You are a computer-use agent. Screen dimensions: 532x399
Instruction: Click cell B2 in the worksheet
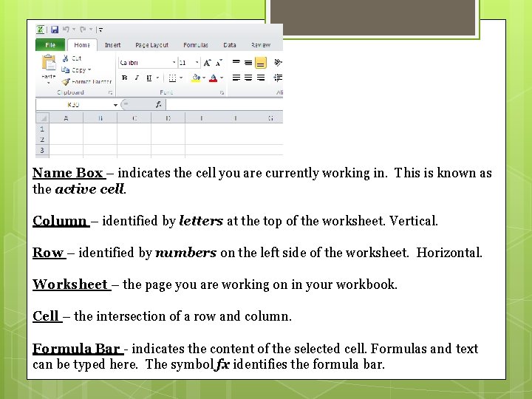point(100,140)
